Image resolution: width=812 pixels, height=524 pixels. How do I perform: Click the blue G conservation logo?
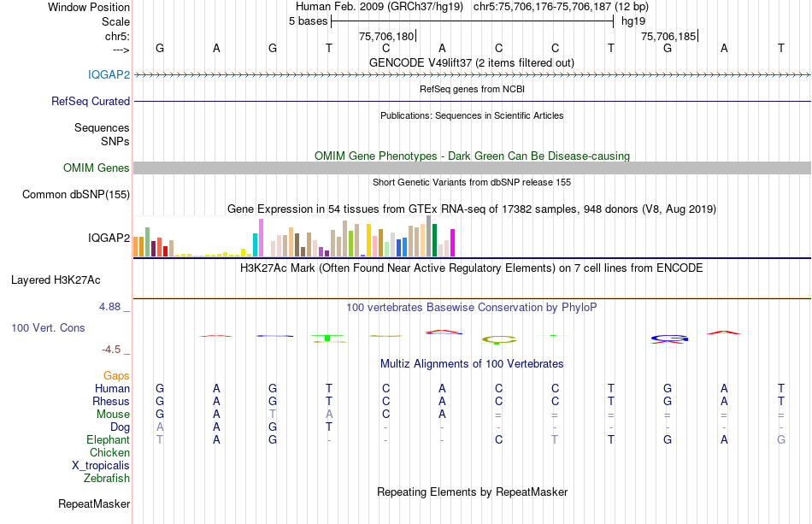point(669,339)
